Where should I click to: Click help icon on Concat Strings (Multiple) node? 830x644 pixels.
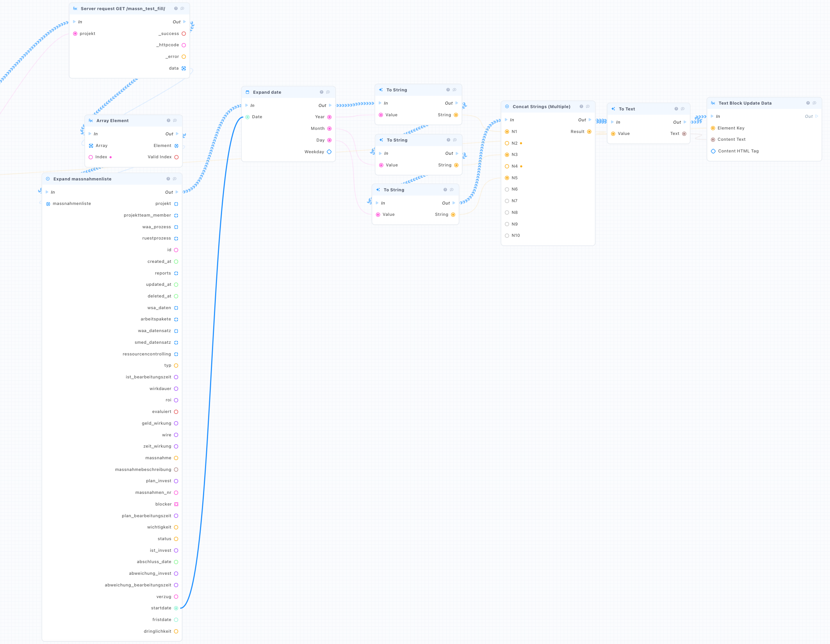581,107
